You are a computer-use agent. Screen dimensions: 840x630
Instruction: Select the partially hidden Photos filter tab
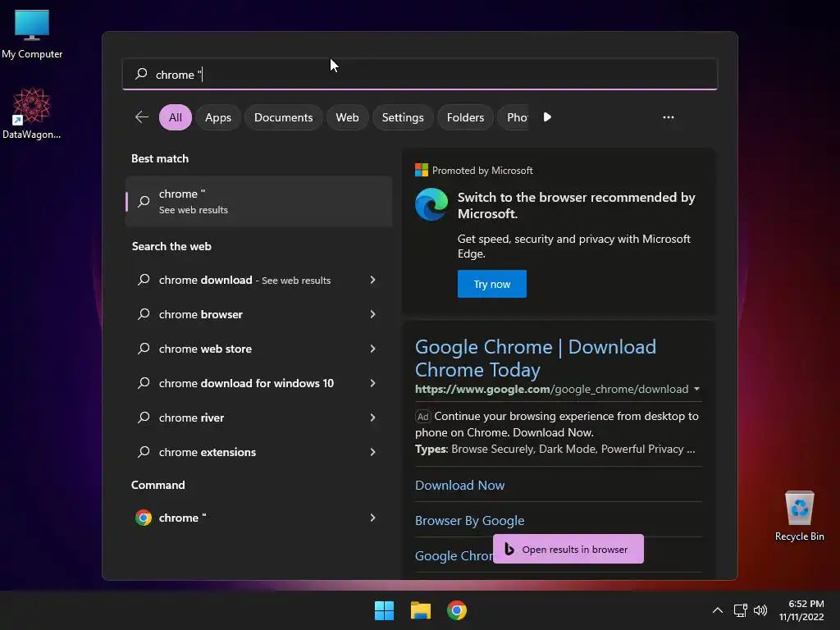point(514,117)
